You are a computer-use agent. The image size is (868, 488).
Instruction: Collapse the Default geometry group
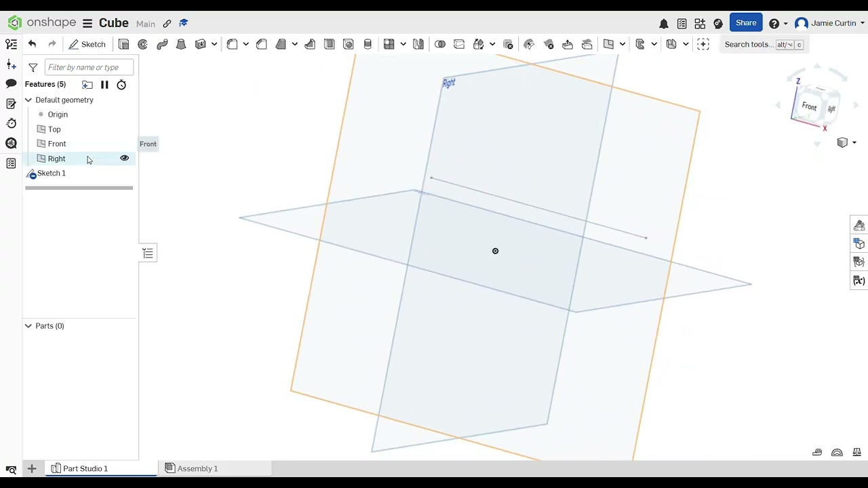(x=28, y=100)
